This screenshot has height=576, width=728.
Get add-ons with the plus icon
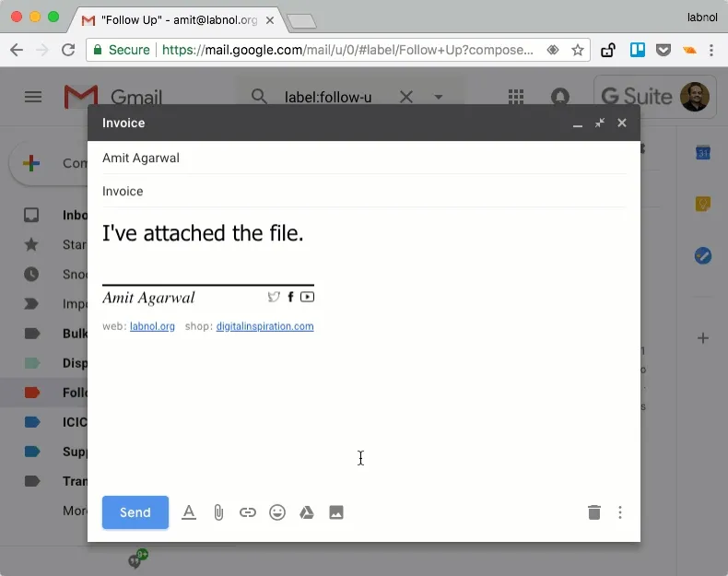[x=702, y=338]
